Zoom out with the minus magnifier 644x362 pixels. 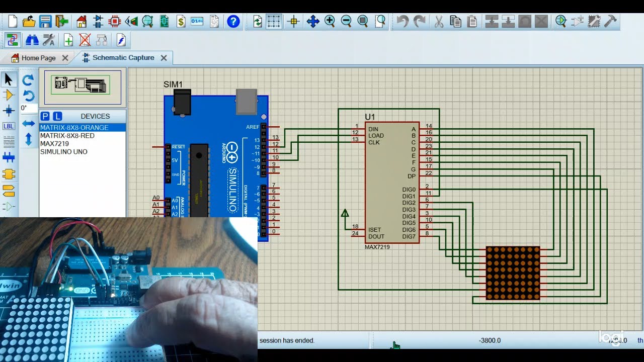tap(346, 21)
